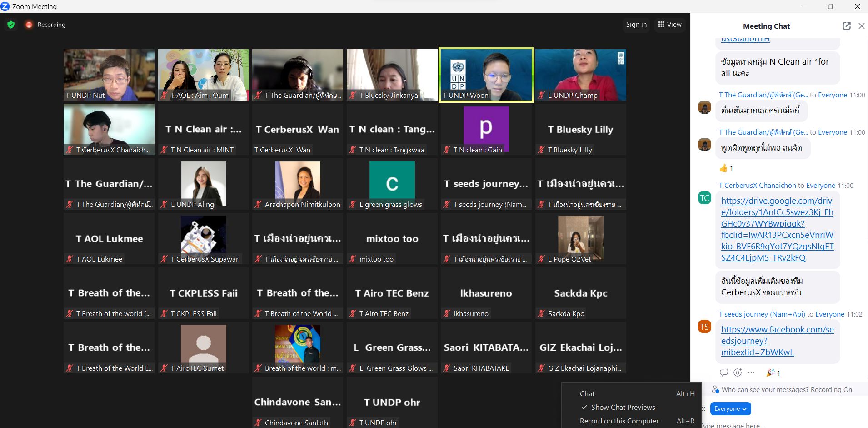Toggle the Show Chat Previews option

(x=623, y=407)
